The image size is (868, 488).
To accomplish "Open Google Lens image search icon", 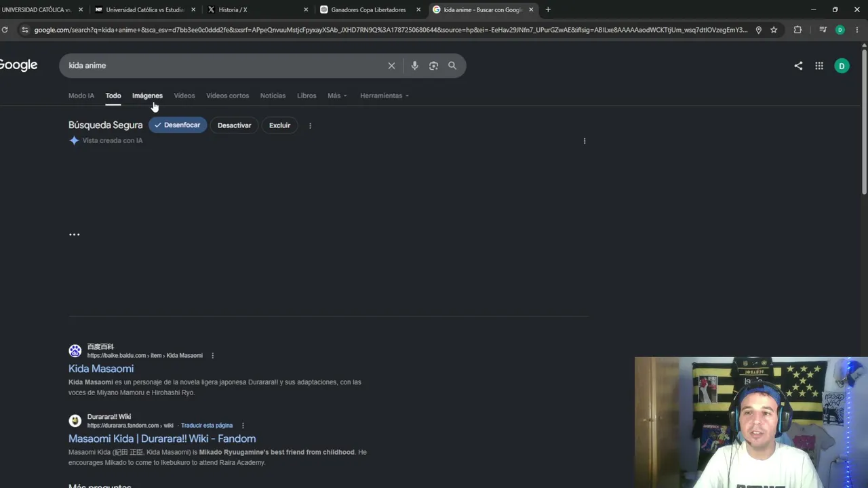I will point(433,66).
